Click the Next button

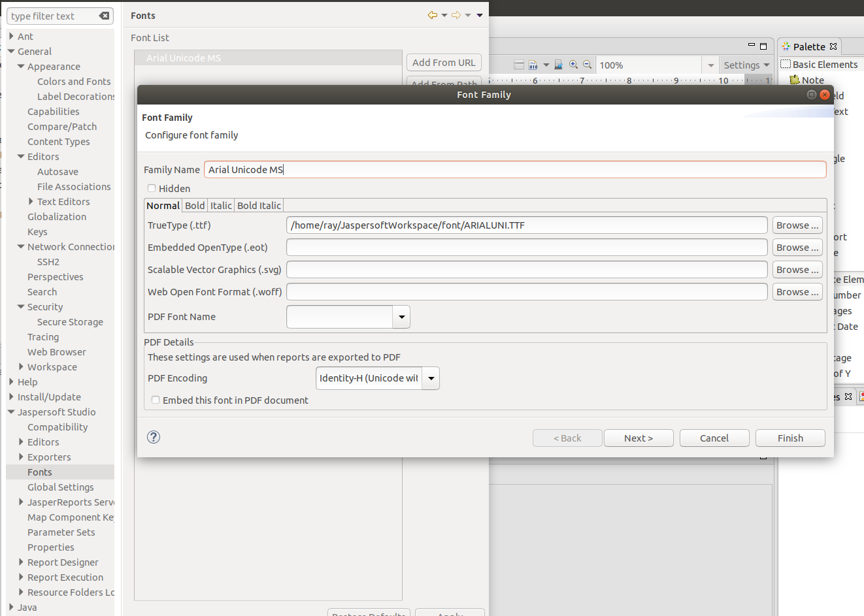[639, 438]
